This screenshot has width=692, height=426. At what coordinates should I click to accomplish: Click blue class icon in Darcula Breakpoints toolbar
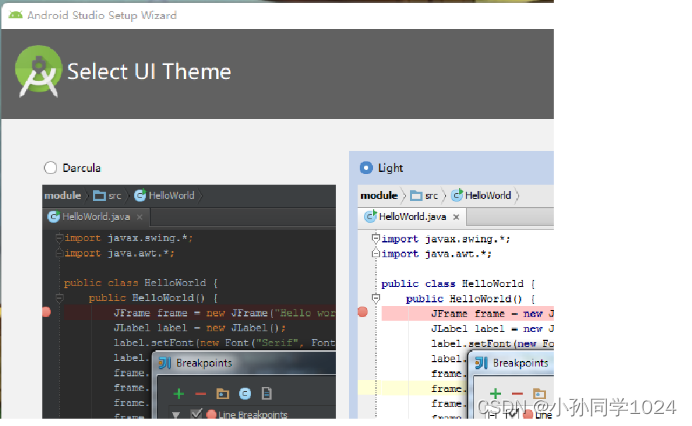245,393
